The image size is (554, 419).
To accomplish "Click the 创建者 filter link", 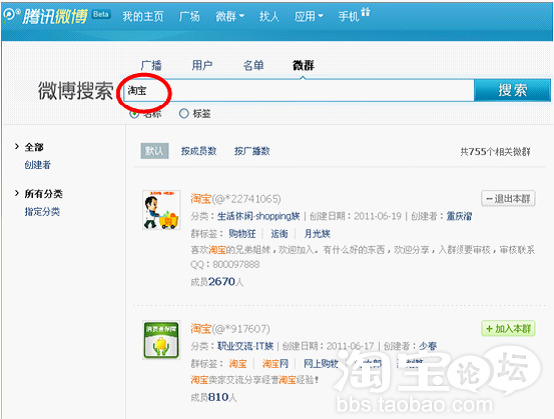I will pyautogui.click(x=38, y=165).
